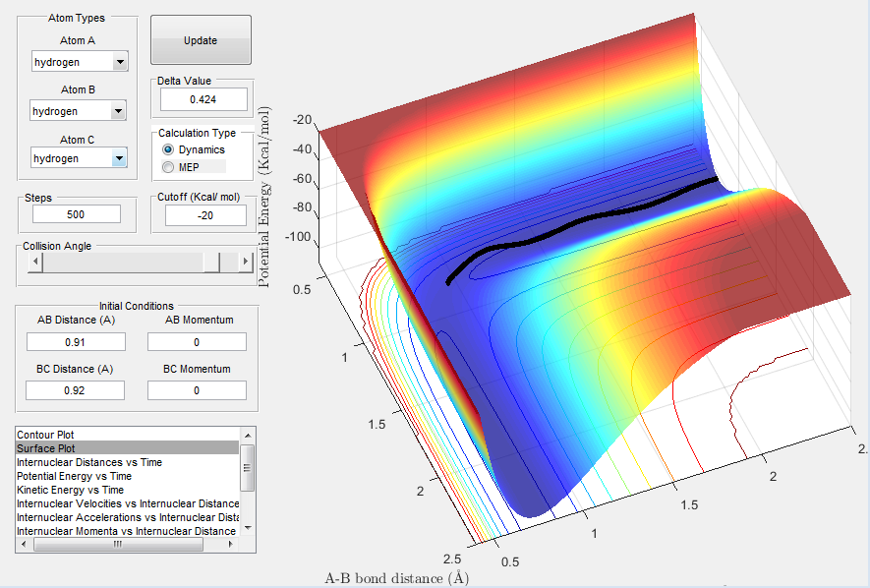
Task: Select the Dynamics calculation type
Action: pyautogui.click(x=169, y=149)
